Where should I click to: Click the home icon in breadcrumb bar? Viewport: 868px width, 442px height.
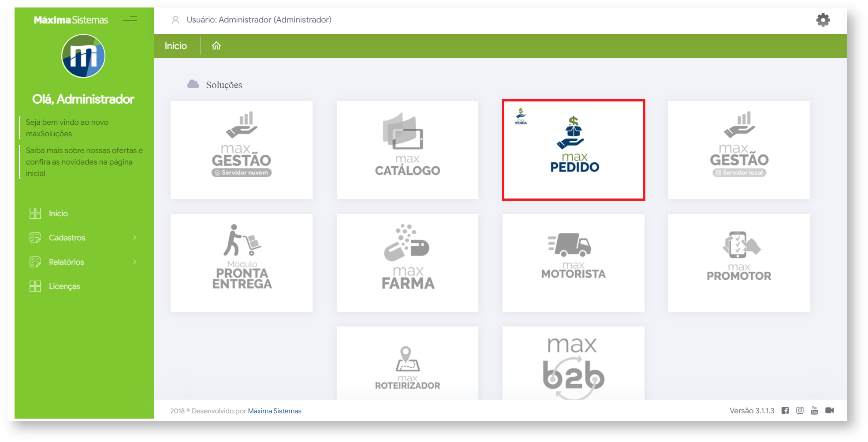[216, 46]
